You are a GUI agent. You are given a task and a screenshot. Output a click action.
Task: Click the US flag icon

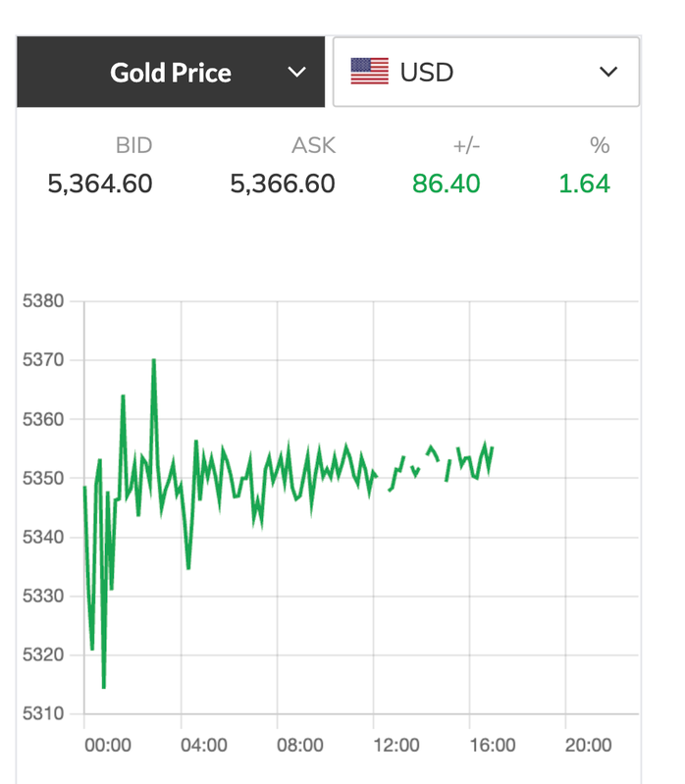click(369, 72)
